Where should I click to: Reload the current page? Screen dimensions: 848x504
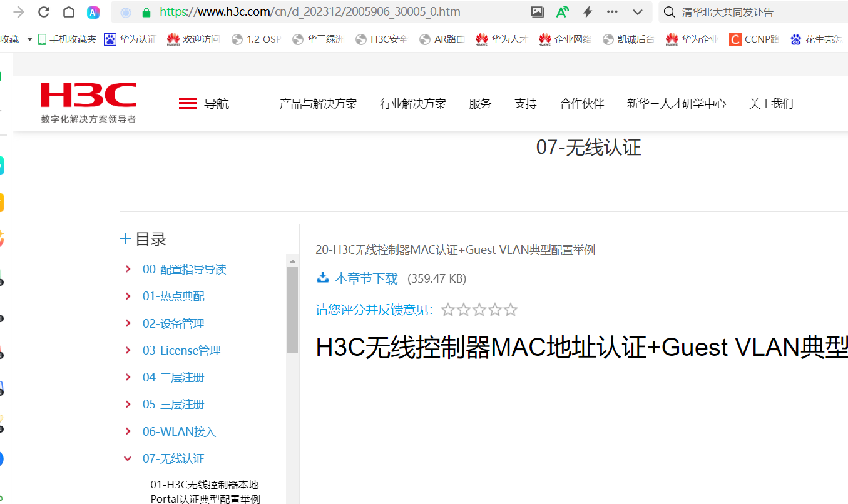pos(44,12)
